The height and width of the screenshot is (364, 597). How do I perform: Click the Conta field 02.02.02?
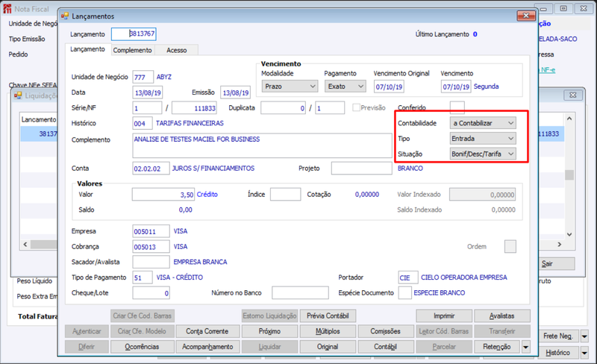tap(151, 169)
